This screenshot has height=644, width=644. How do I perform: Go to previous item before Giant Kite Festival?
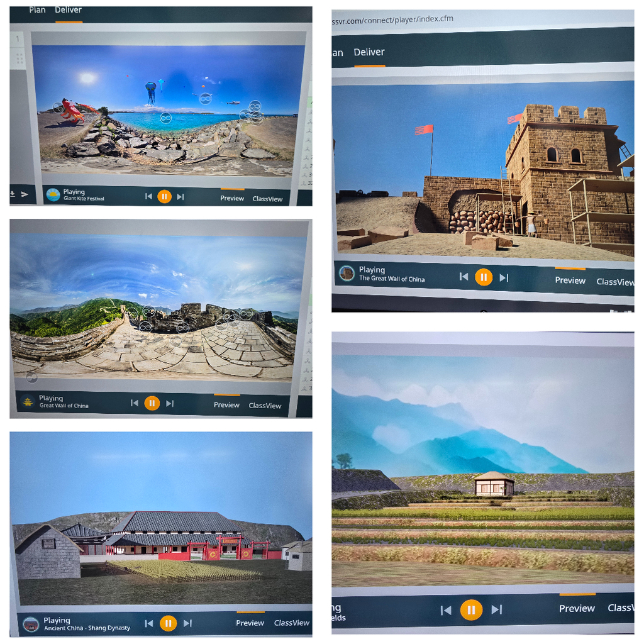click(x=148, y=196)
